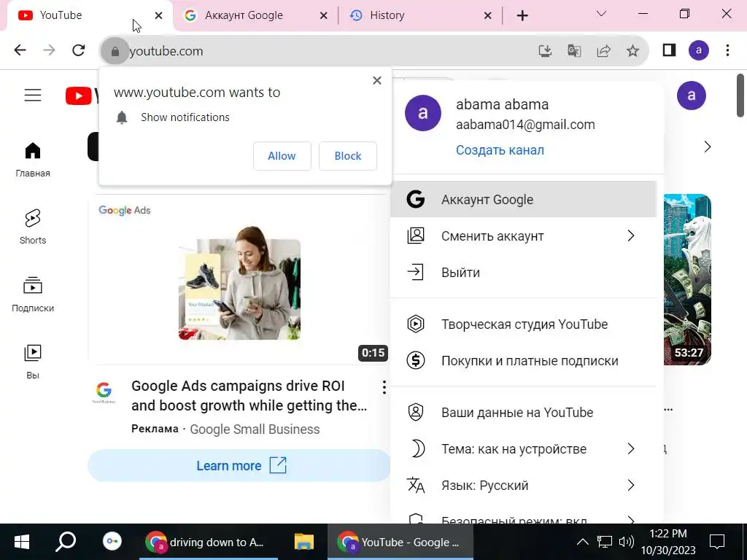This screenshot has height=560, width=747.
Task: Click the address bar URL youtube.com
Action: pos(166,51)
